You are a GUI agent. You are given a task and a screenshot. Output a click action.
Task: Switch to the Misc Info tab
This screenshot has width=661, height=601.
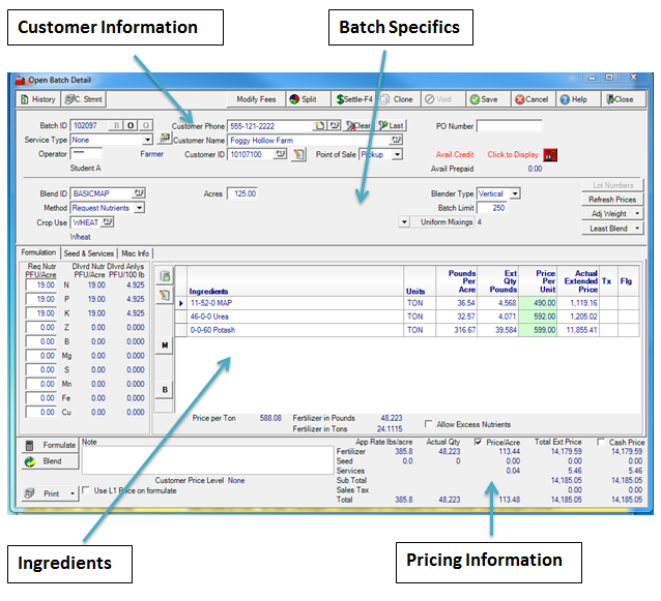coord(135,254)
